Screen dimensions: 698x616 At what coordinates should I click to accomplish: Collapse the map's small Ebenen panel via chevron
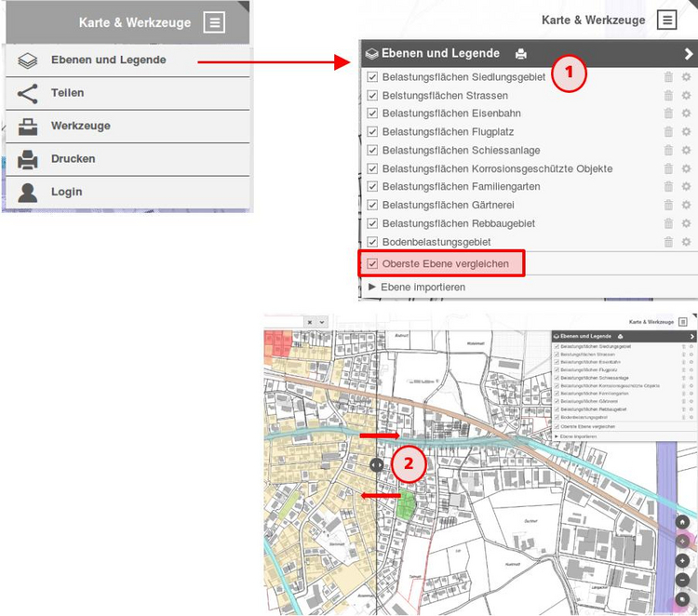[x=691, y=337]
